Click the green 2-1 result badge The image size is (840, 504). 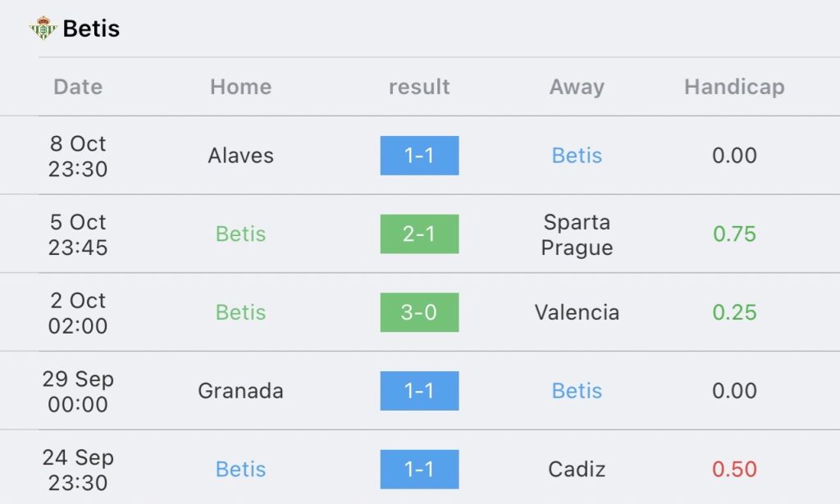click(419, 234)
